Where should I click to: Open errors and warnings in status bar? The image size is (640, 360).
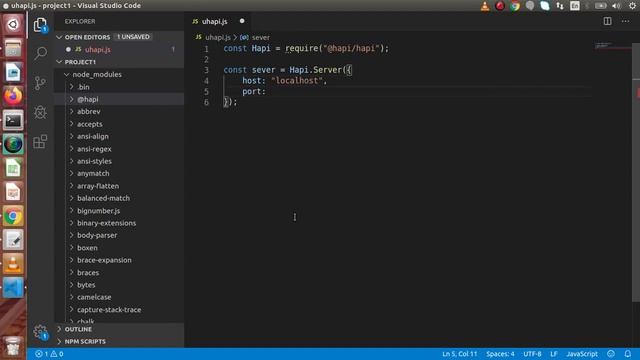point(49,354)
